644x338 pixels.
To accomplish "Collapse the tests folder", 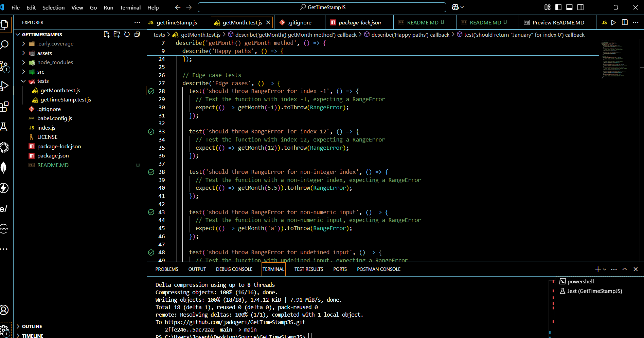I will pyautogui.click(x=23, y=81).
